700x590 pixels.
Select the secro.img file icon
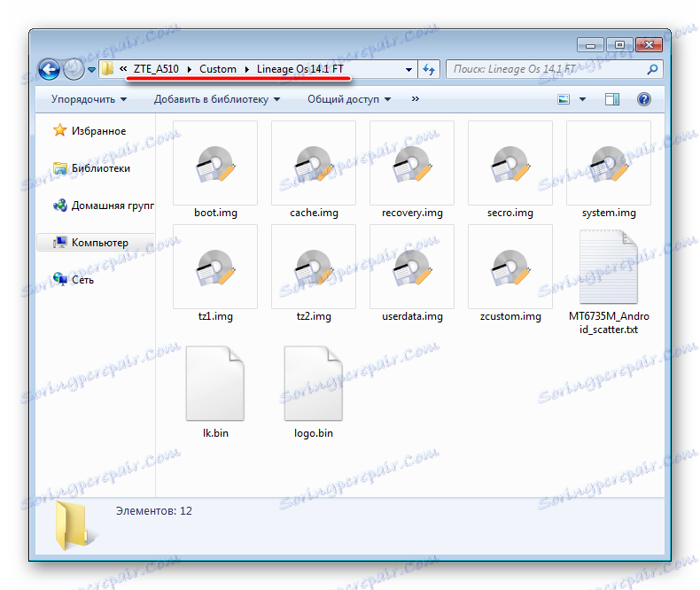point(509,163)
